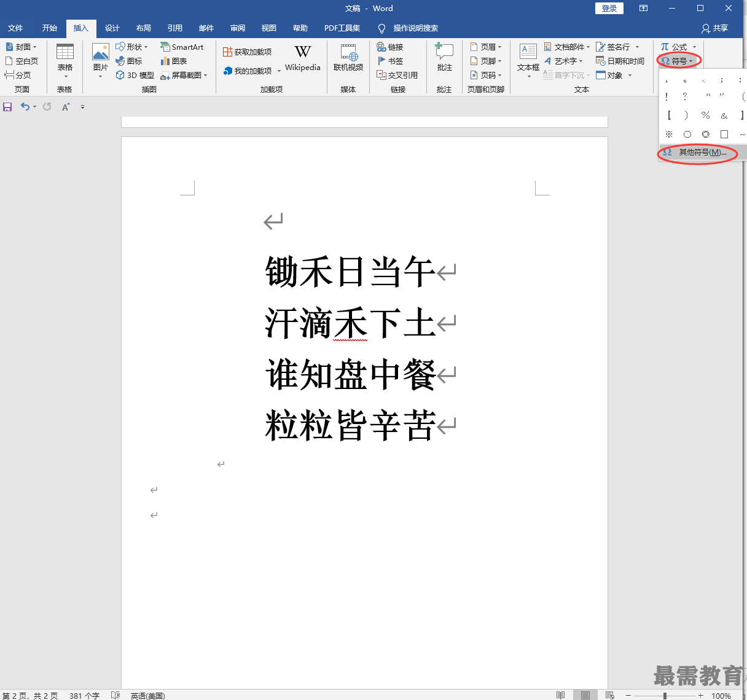Insert a 3D 模型 model
The image size is (747, 700).
(135, 75)
